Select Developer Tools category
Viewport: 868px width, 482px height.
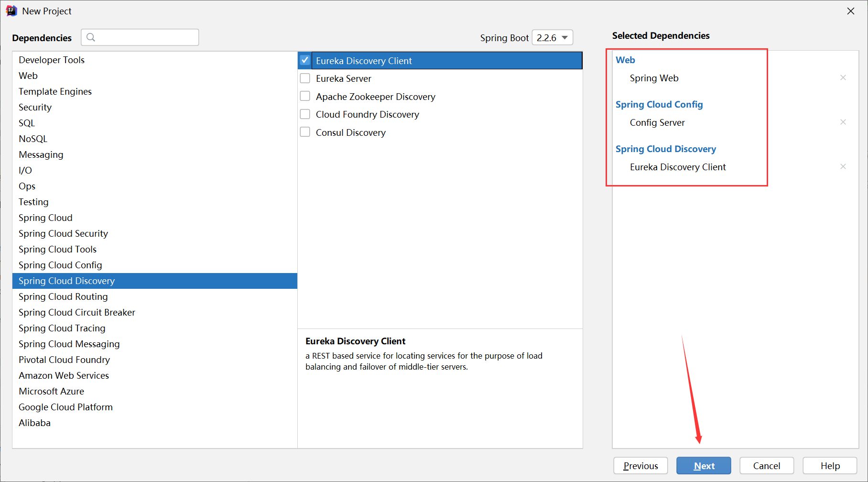point(155,60)
